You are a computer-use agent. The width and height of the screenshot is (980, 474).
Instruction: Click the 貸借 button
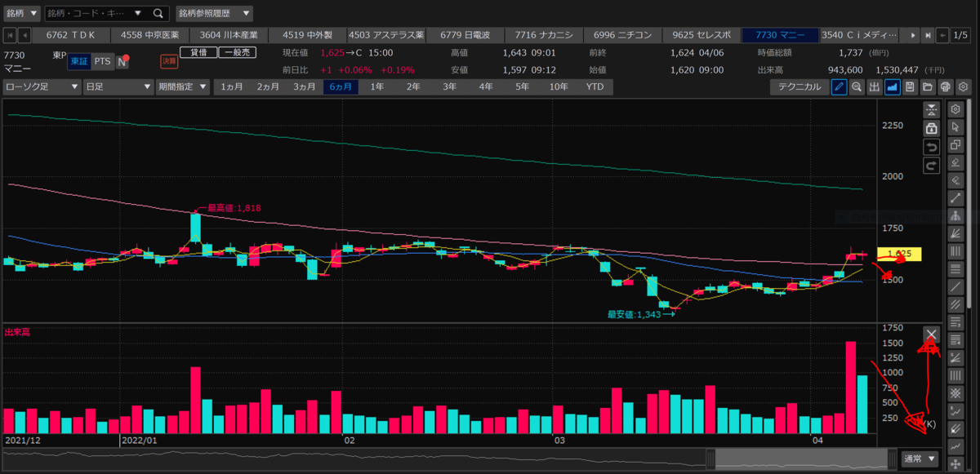pyautogui.click(x=198, y=52)
